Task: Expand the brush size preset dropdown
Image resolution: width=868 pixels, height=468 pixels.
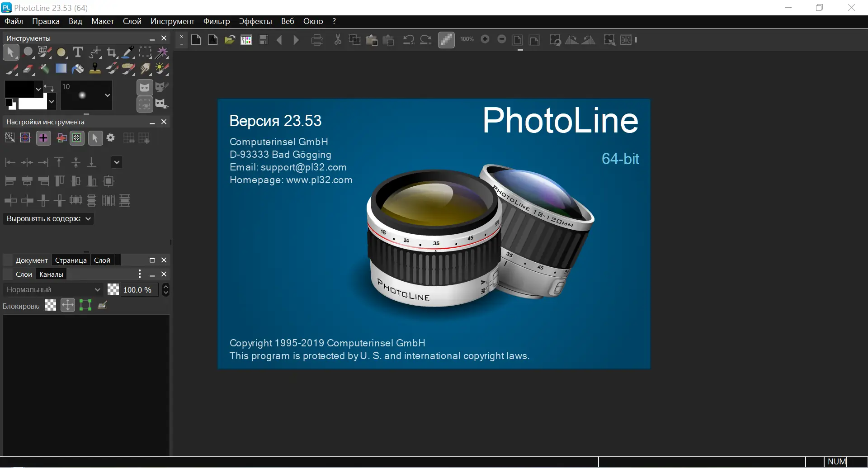Action: 107,95
